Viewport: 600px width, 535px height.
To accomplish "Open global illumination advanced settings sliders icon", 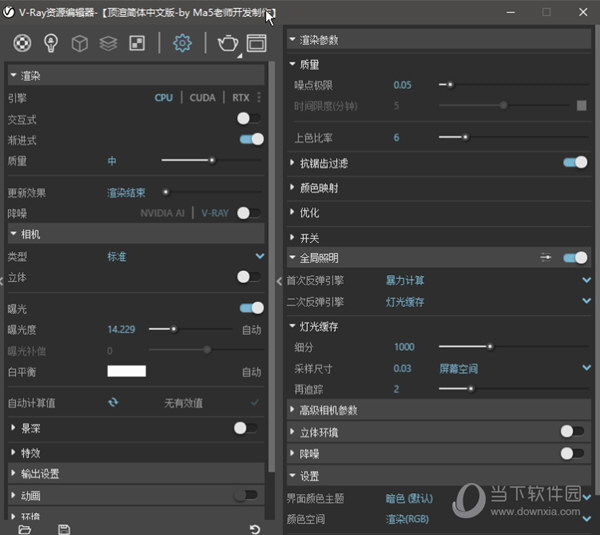I will pyautogui.click(x=546, y=258).
